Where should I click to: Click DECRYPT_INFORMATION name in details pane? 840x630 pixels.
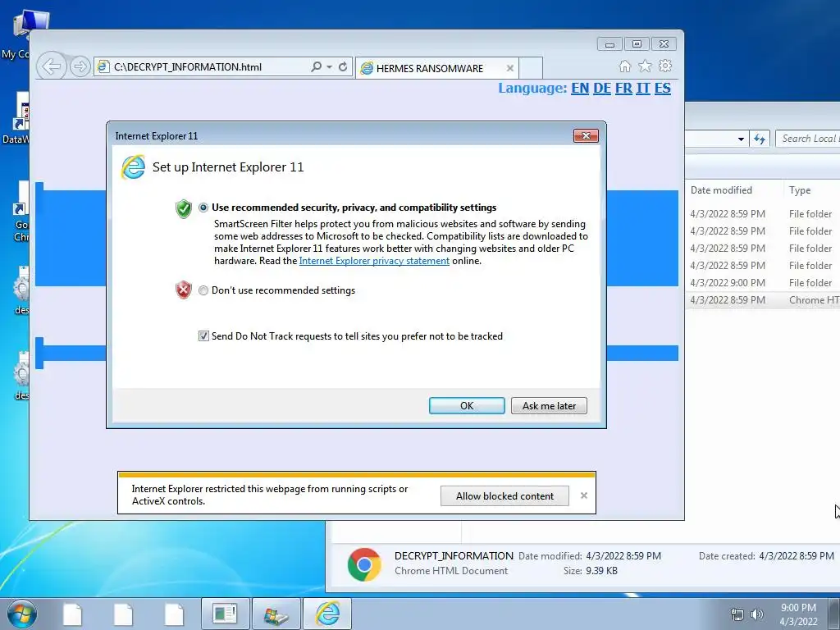click(454, 556)
